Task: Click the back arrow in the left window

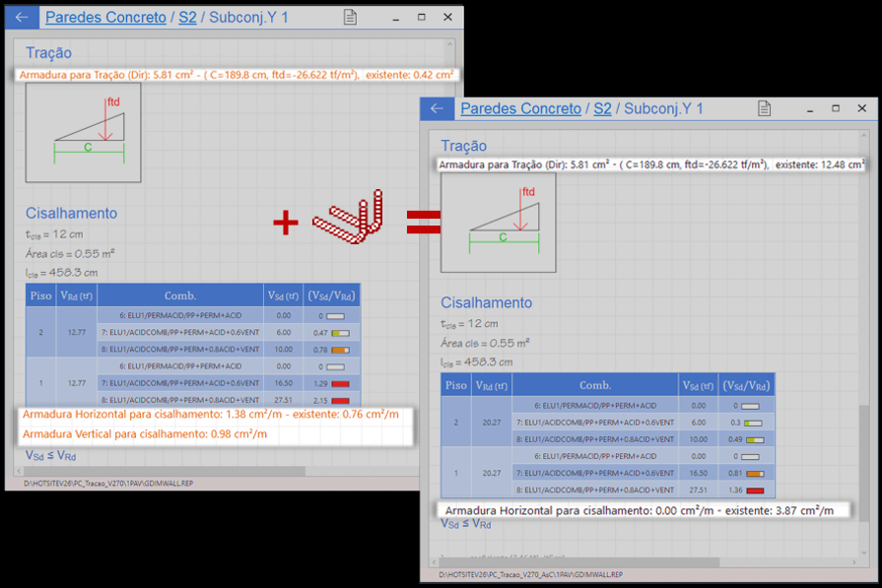Action: point(22,18)
